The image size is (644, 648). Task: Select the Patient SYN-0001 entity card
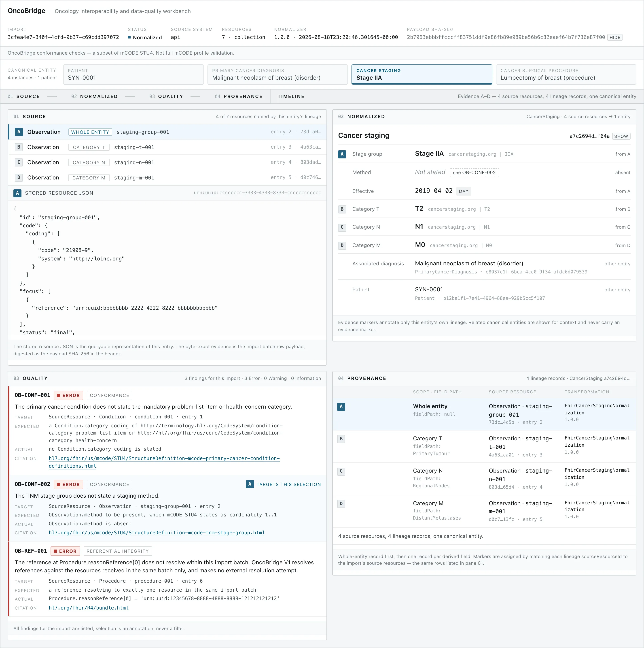[x=133, y=75]
